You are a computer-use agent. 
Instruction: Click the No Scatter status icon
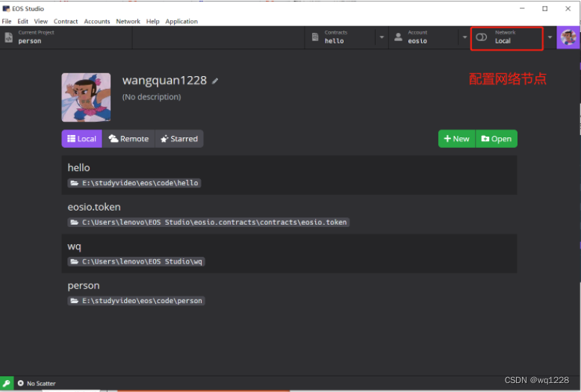point(21,383)
